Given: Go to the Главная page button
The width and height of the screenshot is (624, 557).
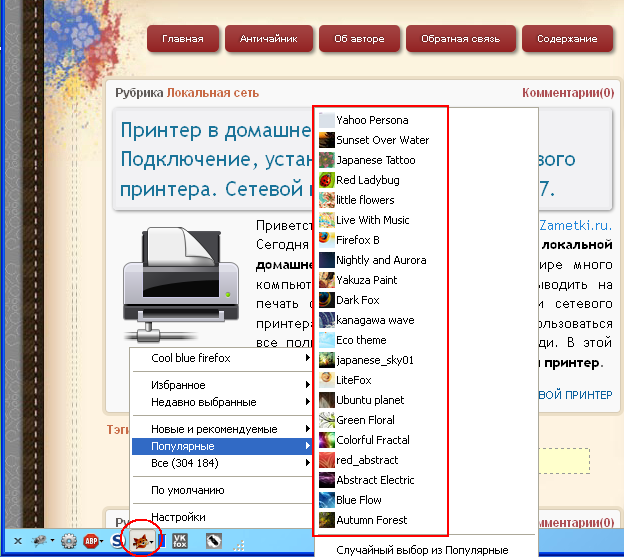Looking at the screenshot, I should click(183, 39).
